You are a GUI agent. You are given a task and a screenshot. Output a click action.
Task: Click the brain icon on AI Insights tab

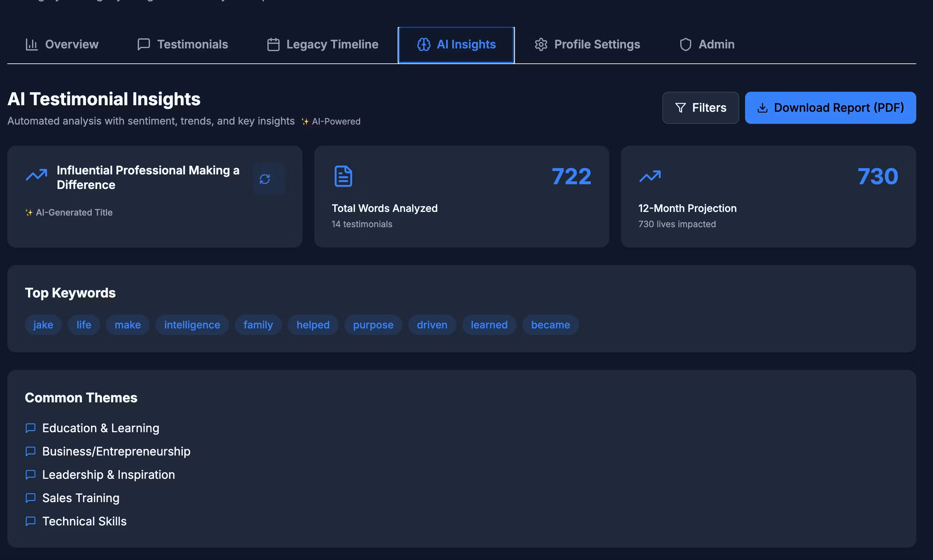(x=424, y=44)
